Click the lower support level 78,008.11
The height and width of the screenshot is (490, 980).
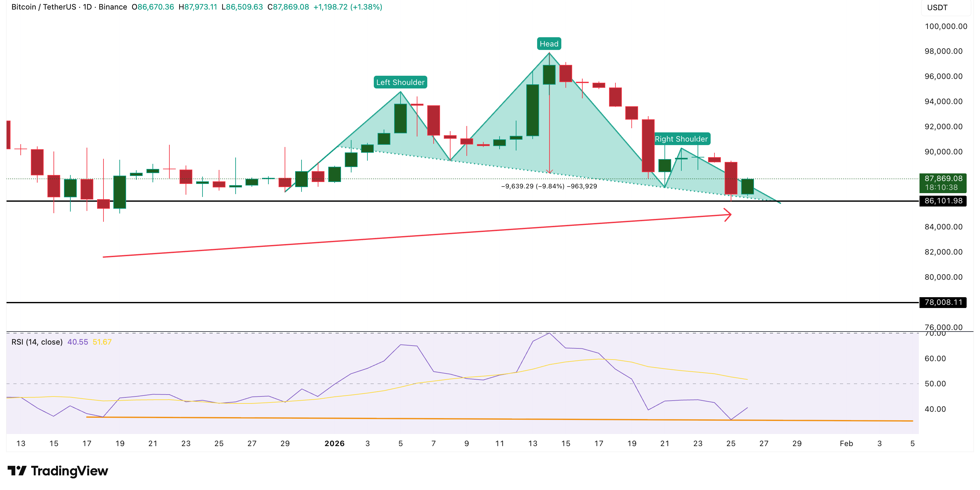click(943, 302)
